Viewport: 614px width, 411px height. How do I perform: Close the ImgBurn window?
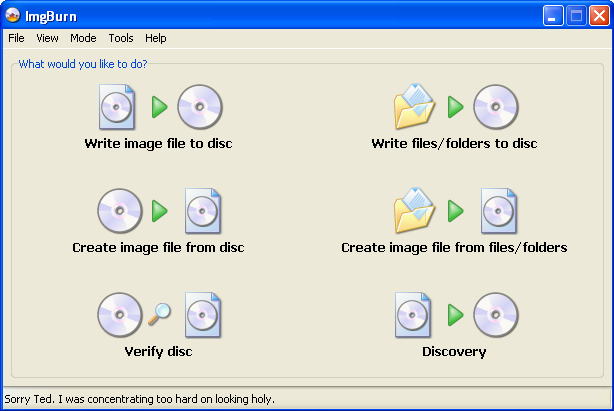pyautogui.click(x=599, y=16)
